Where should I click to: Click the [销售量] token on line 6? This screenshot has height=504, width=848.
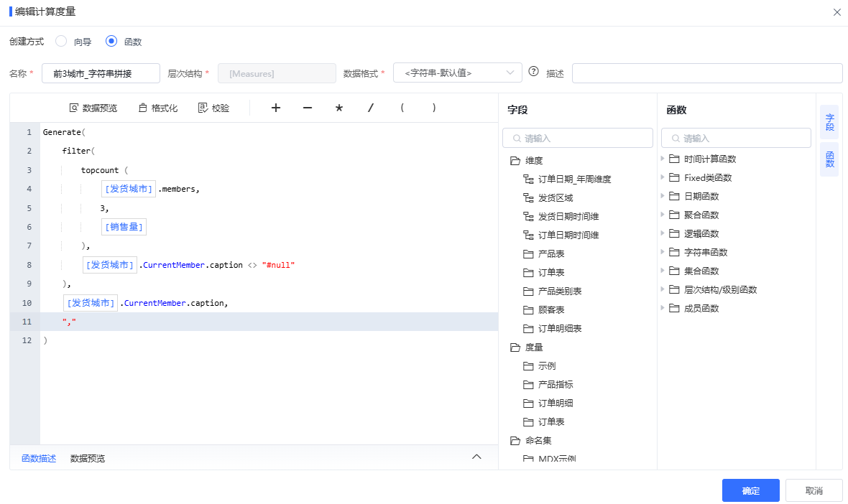click(124, 227)
